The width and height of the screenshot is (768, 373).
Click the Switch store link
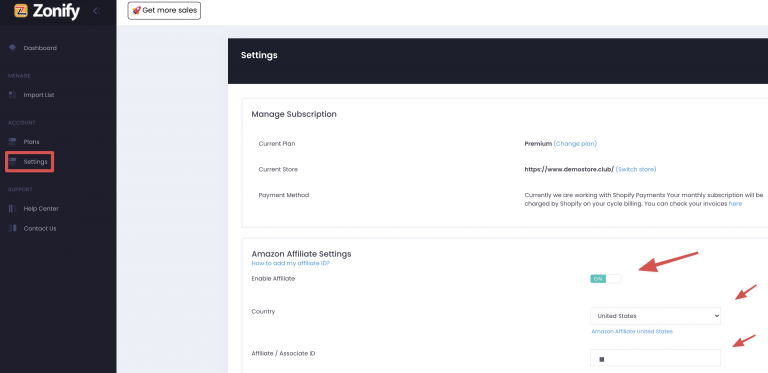pyautogui.click(x=636, y=169)
